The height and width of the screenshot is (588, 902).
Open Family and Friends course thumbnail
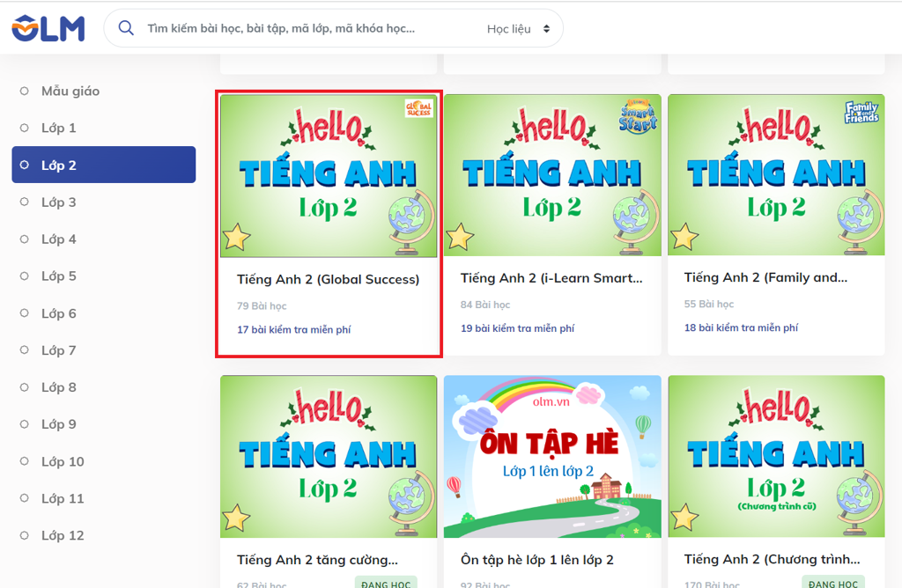[x=776, y=175]
